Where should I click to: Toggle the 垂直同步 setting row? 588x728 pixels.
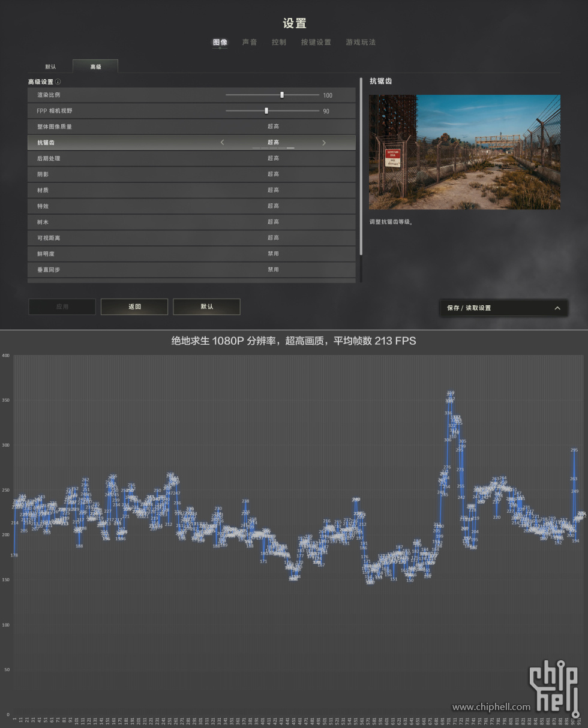point(191,270)
